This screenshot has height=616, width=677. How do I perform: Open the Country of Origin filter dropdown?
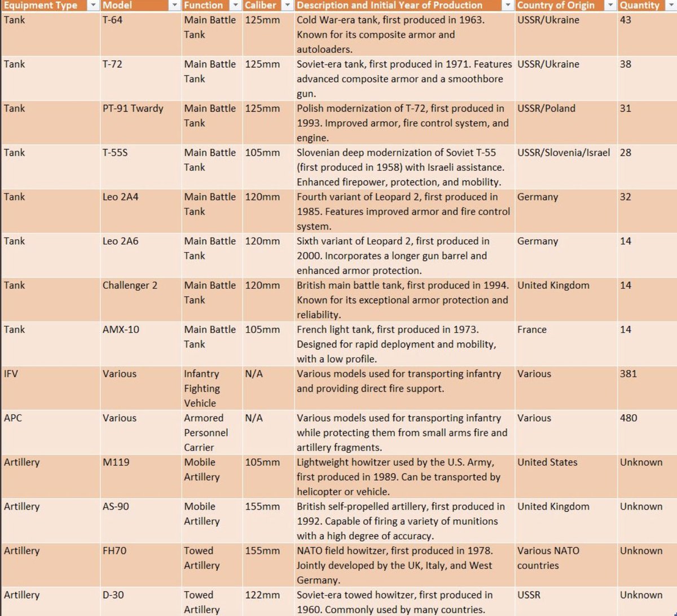[609, 5]
